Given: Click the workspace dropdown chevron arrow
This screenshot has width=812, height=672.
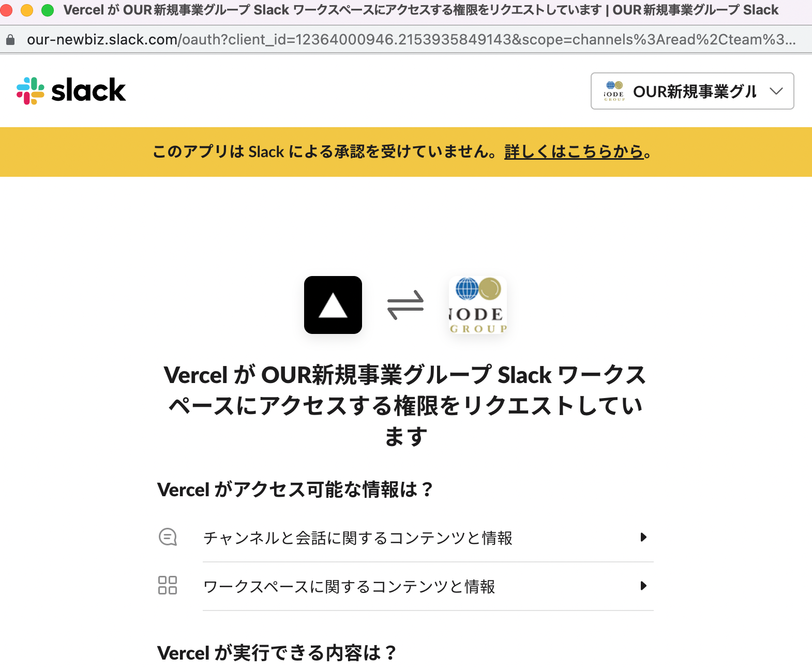Looking at the screenshot, I should click(776, 91).
